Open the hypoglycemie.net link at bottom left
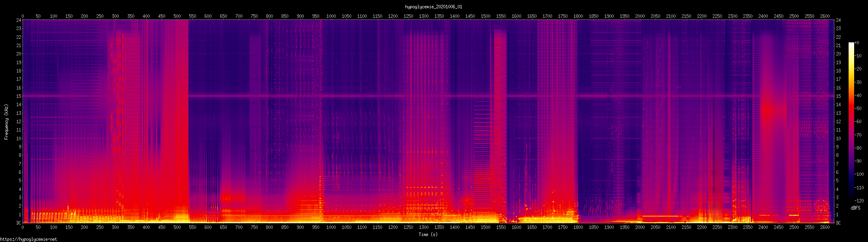Screen dimensions: 868x242 click(29, 239)
